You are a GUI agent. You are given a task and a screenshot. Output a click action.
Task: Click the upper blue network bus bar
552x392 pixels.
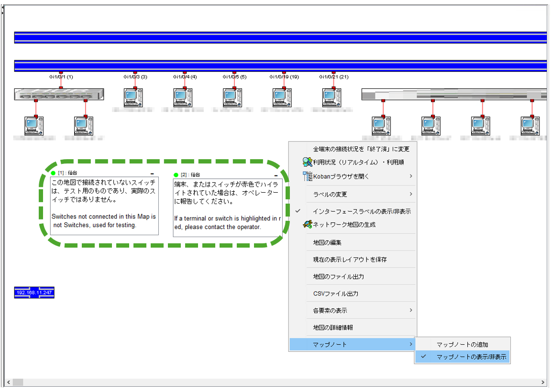click(281, 38)
